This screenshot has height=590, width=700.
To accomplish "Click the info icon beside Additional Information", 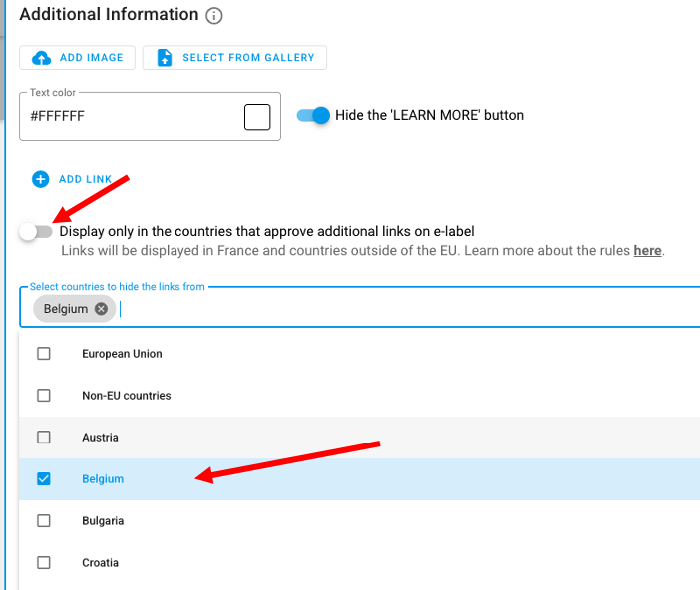I will 214,16.
